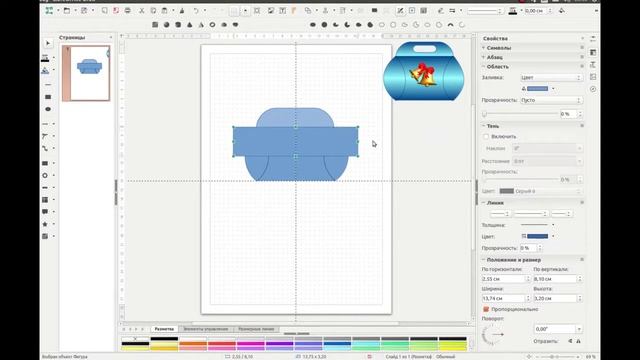Click the area transparency slider
Image resolution: width=640 pixels, height=360 pixels.
[x=520, y=114]
